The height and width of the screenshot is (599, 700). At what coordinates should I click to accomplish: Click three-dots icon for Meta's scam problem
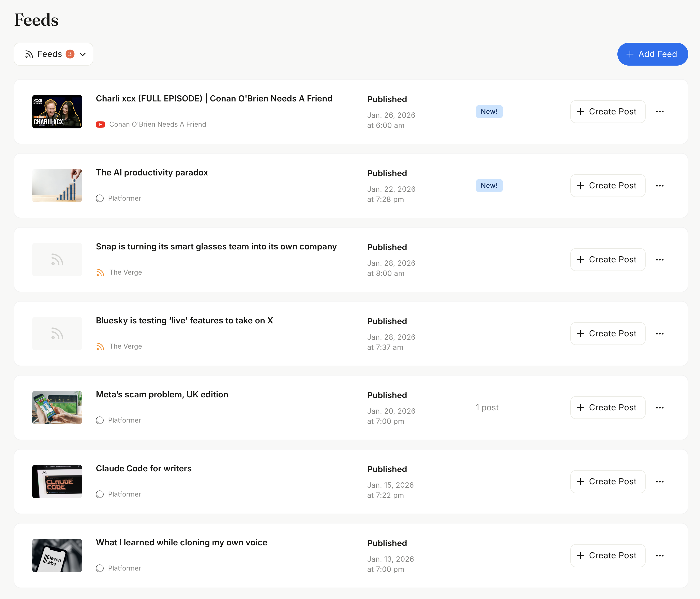pos(660,408)
